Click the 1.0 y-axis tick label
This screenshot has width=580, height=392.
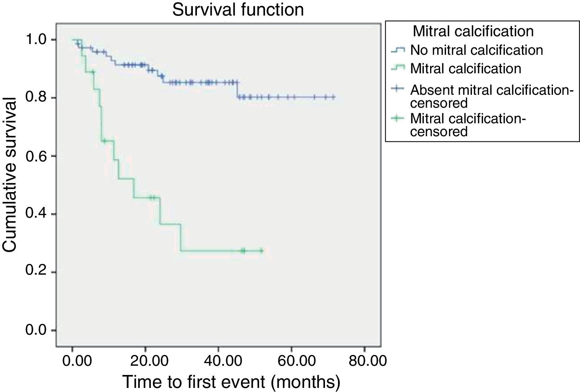point(35,40)
